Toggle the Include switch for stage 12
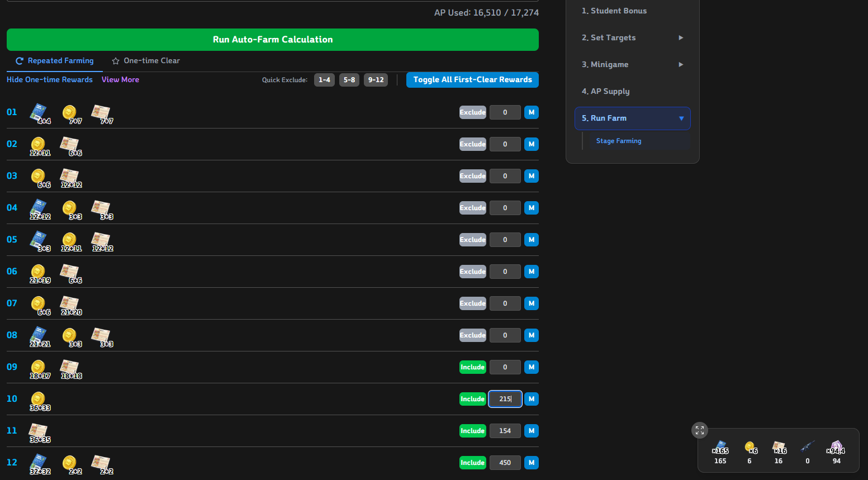The width and height of the screenshot is (868, 480). (x=473, y=463)
